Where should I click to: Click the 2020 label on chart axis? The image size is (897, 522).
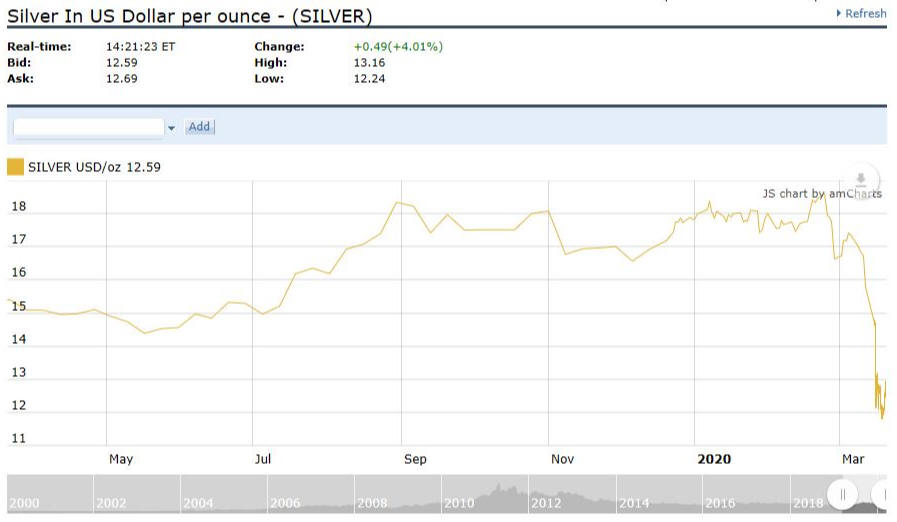(x=714, y=459)
